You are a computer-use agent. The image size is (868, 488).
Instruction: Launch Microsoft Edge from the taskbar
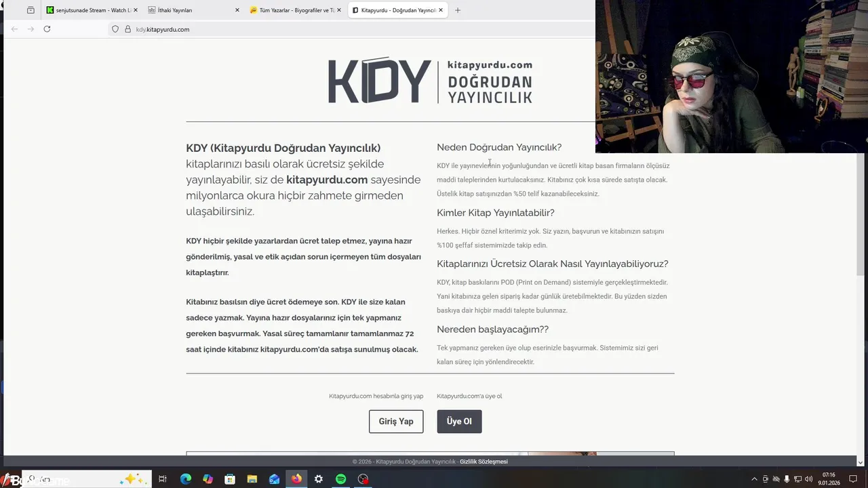186,479
